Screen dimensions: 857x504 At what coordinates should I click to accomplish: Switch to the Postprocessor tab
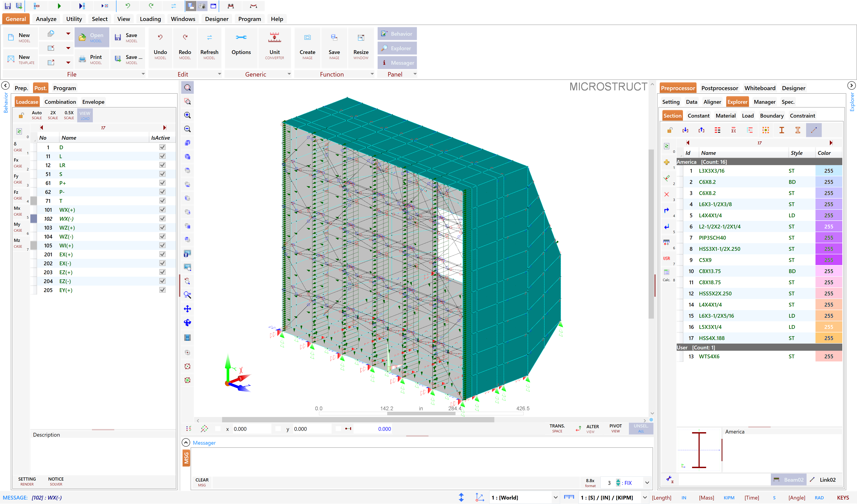(x=720, y=88)
